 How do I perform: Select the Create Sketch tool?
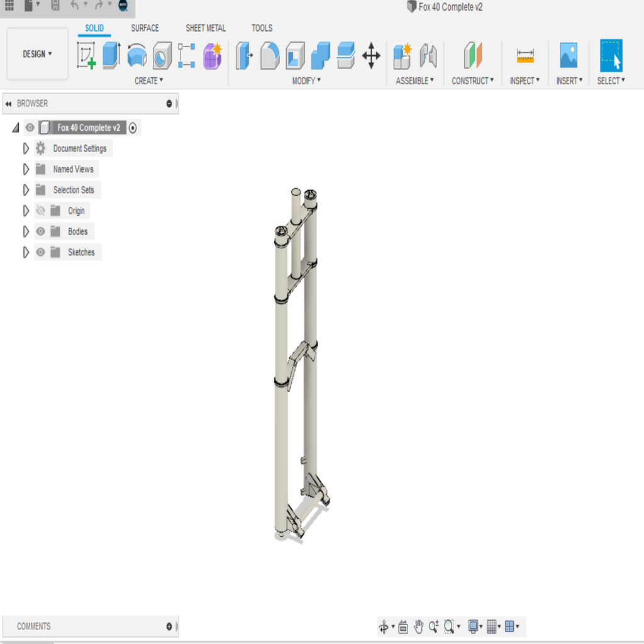pyautogui.click(x=87, y=56)
